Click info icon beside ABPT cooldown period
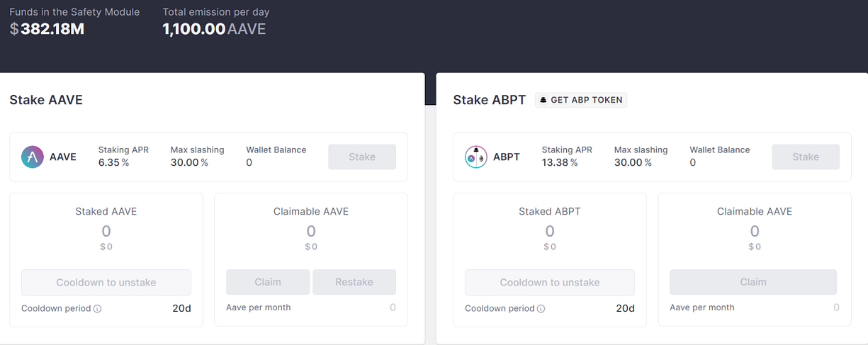The width and height of the screenshot is (868, 345). pos(541,309)
